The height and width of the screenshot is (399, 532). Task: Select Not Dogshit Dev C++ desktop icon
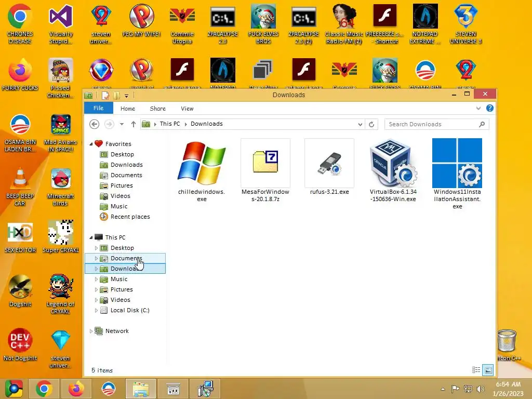[20, 344]
